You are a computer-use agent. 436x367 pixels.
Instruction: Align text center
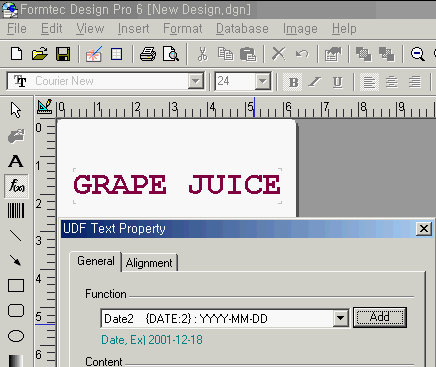392,82
